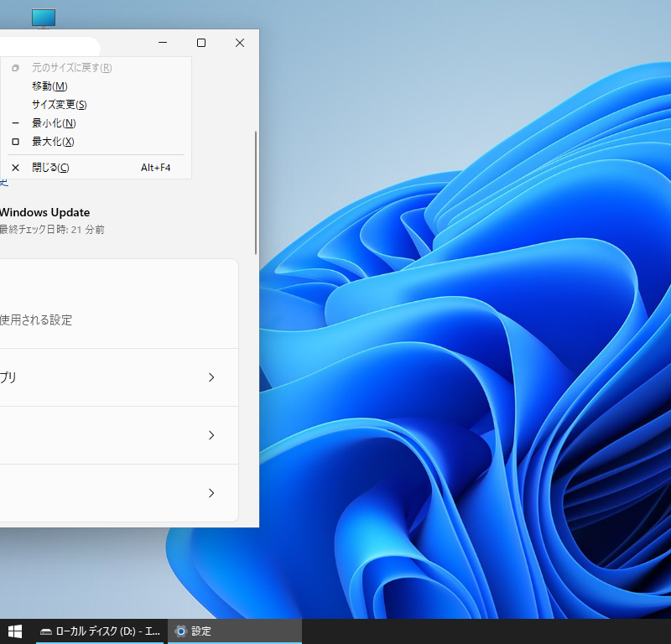671x644 pixels.
Task: Select 移動(M) in the system menu
Action: pos(49,86)
